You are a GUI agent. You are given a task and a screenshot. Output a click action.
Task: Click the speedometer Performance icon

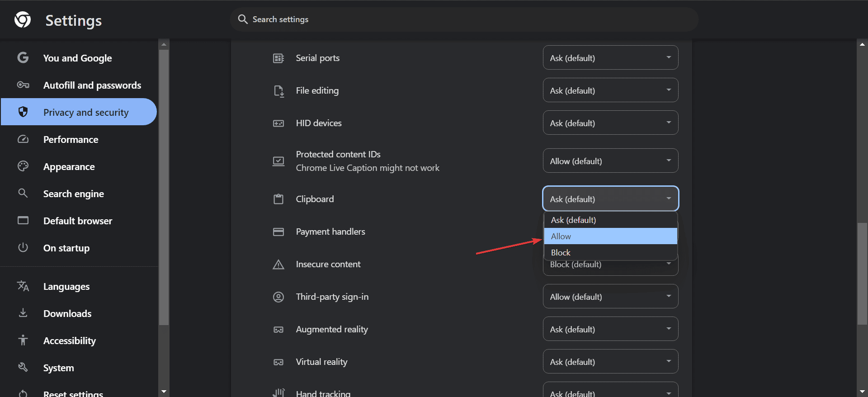(x=23, y=139)
